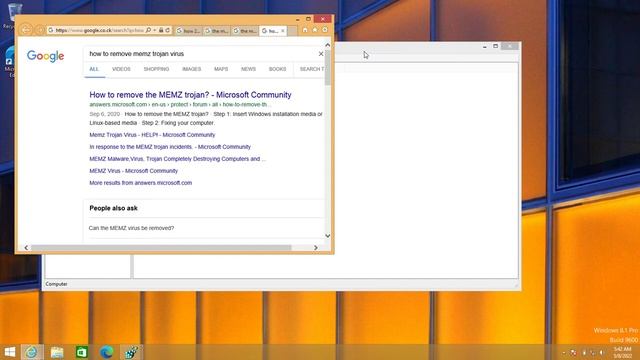Open the Windows Store taskbar icon
This screenshot has height=360, width=640.
[82, 352]
